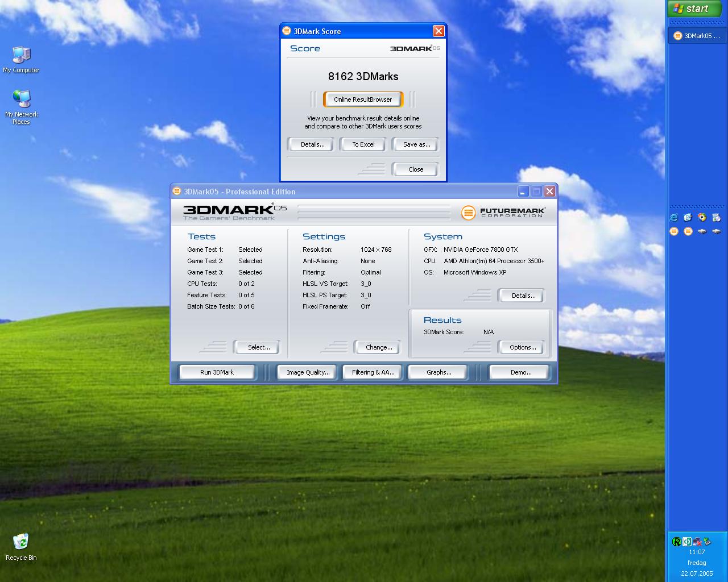The image size is (728, 582).
Task: Click the "AMD Athlon(tm) 64 Processor 3500+" text
Action: [x=494, y=261]
